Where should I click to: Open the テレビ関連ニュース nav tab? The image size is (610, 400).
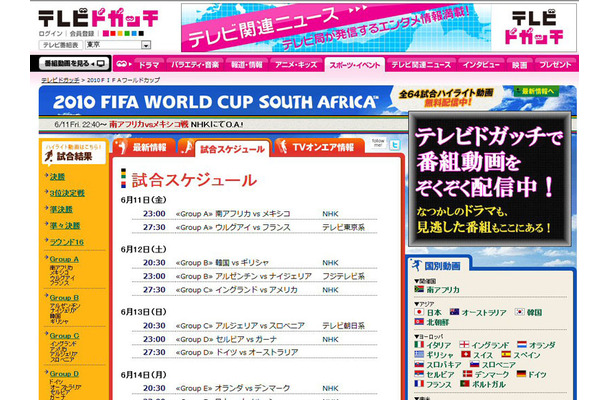[421, 65]
